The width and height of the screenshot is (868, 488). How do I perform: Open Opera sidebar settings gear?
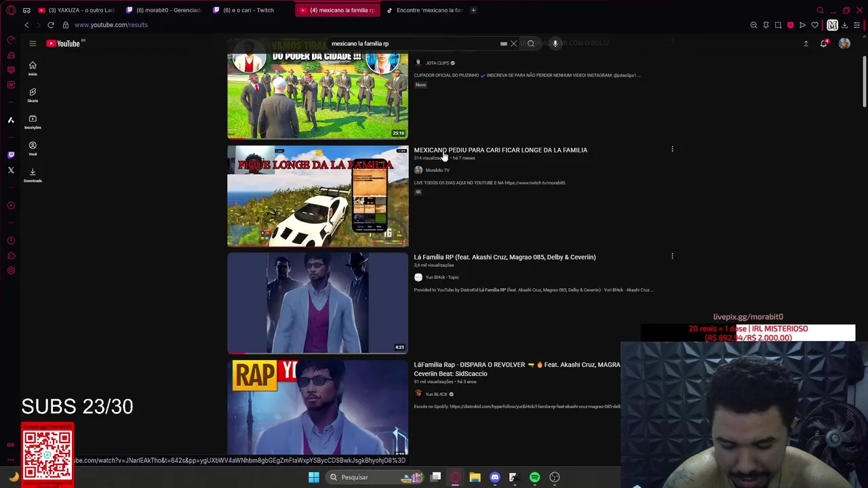11,270
